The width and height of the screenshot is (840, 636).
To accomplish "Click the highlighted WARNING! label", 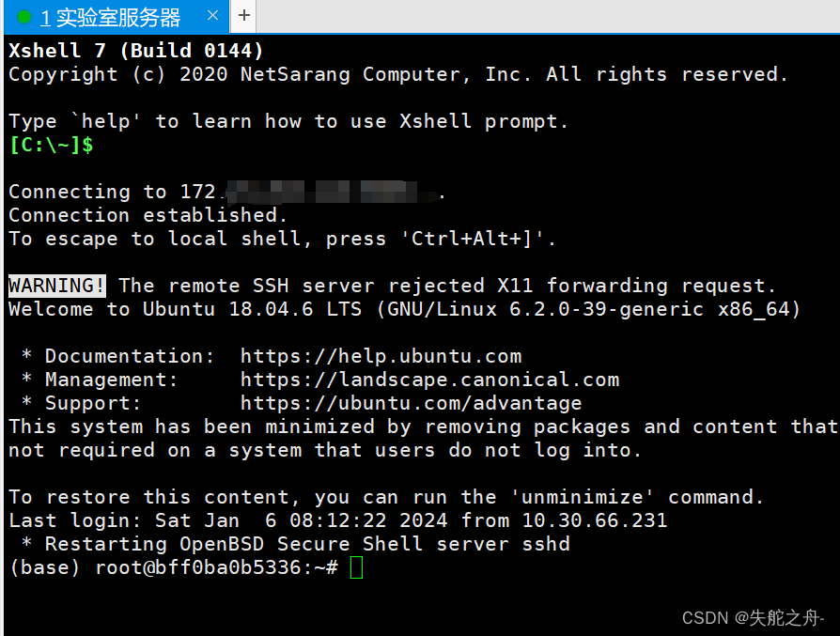I will coord(56,286).
